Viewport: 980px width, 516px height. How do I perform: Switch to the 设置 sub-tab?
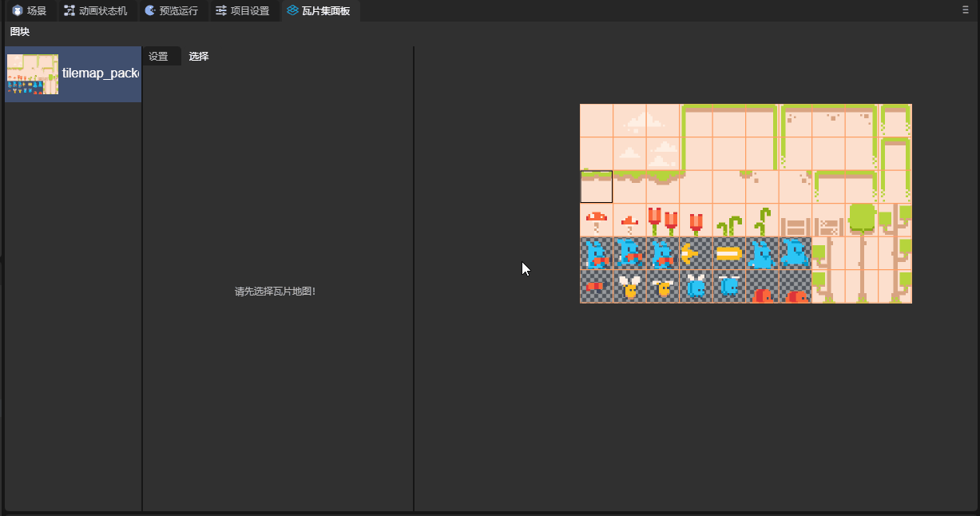tap(158, 57)
